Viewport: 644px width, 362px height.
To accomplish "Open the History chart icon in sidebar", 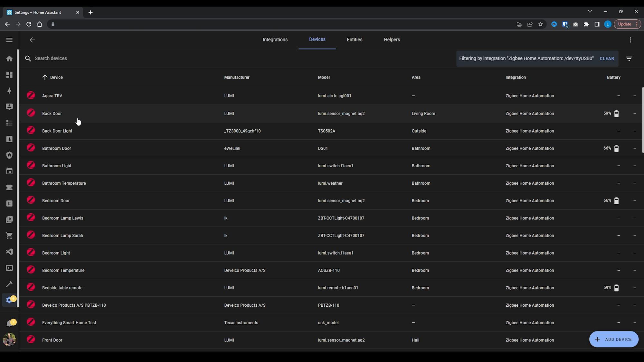I will (x=9, y=139).
